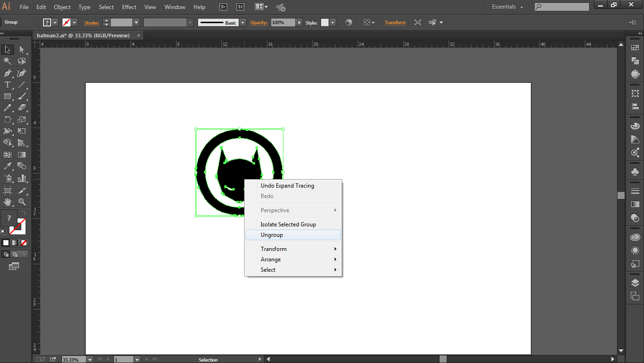
Task: Select the Selection tool
Action: (x=8, y=49)
